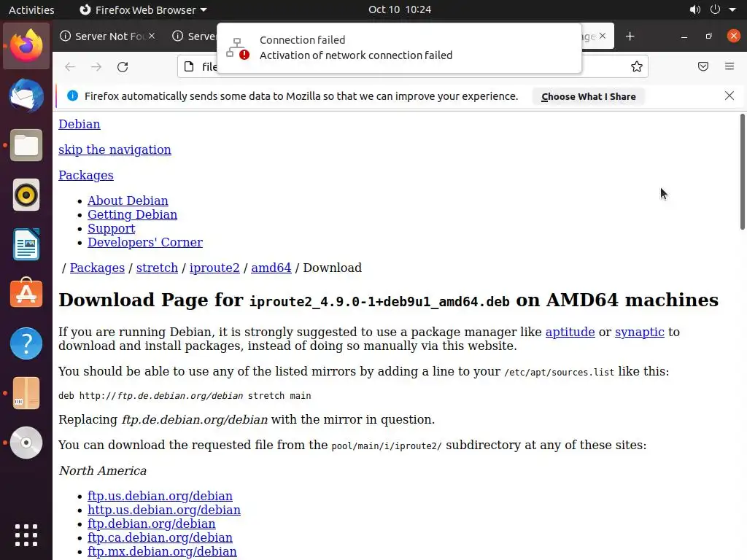Click Packages in the breadcrumb

coord(97,268)
